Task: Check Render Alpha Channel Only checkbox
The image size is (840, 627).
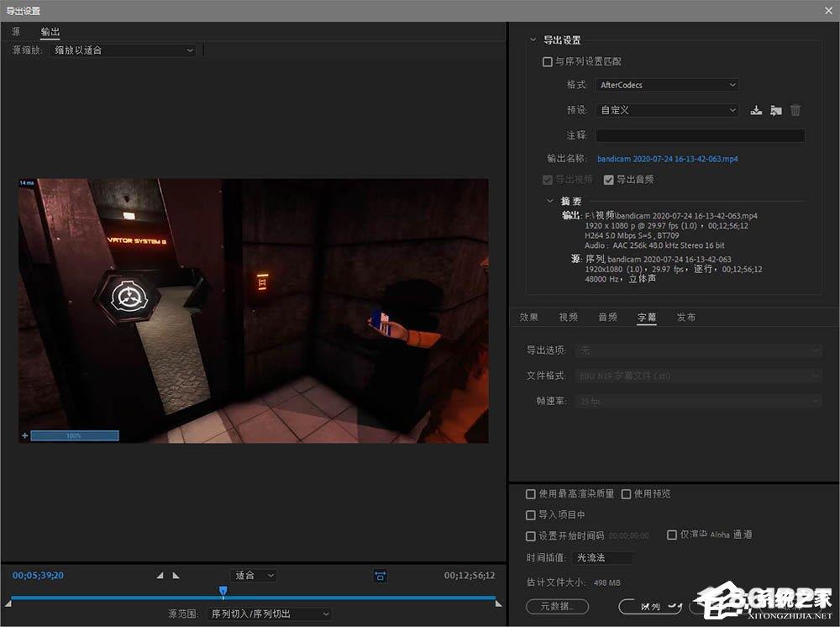Action: tap(672, 535)
